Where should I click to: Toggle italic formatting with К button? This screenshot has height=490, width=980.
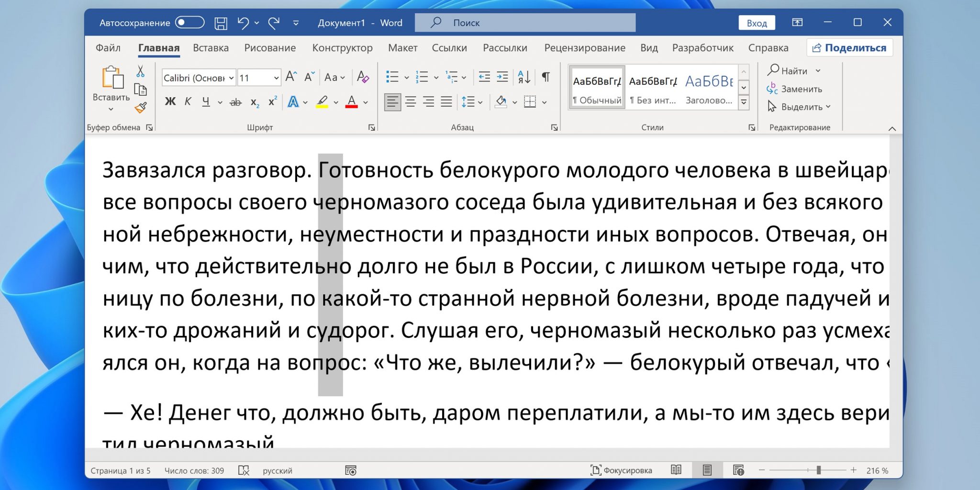188,102
